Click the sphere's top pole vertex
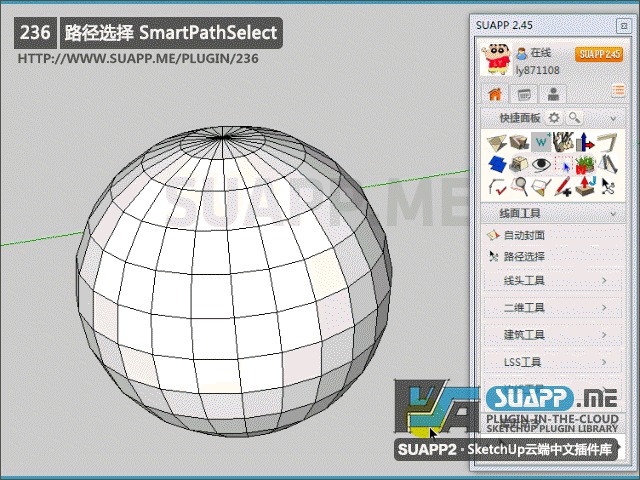The height and width of the screenshot is (480, 640). coord(222,137)
